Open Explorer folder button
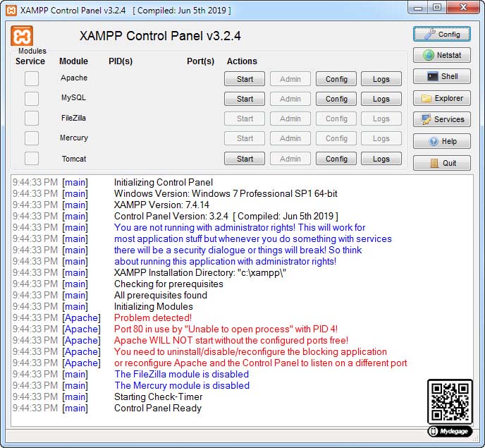 [442, 98]
